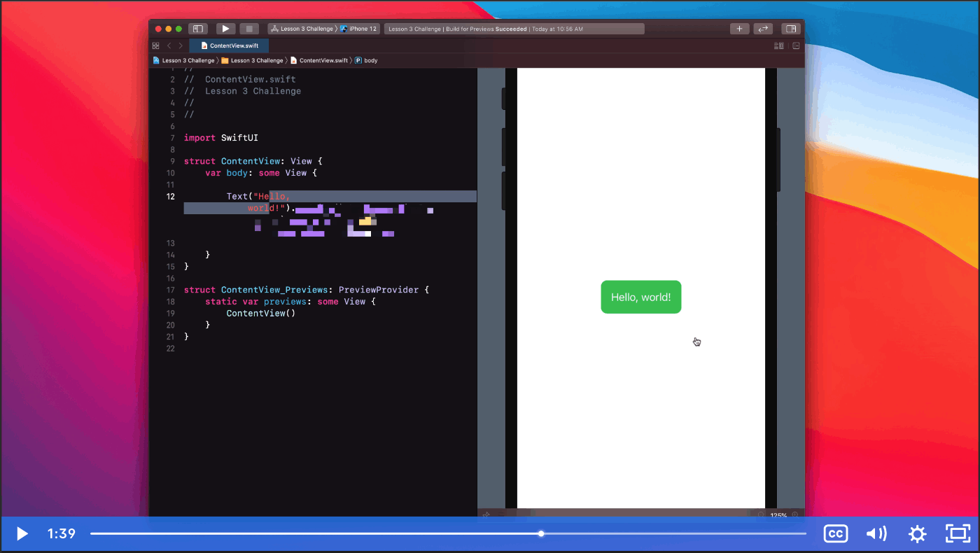This screenshot has height=553, width=980.
Task: Click the code review arrows icon
Action: tap(763, 28)
